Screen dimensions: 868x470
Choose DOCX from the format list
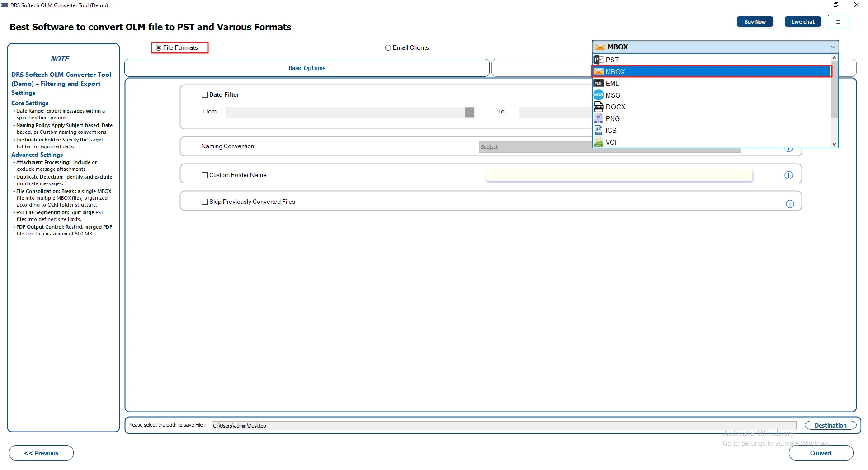tap(712, 107)
